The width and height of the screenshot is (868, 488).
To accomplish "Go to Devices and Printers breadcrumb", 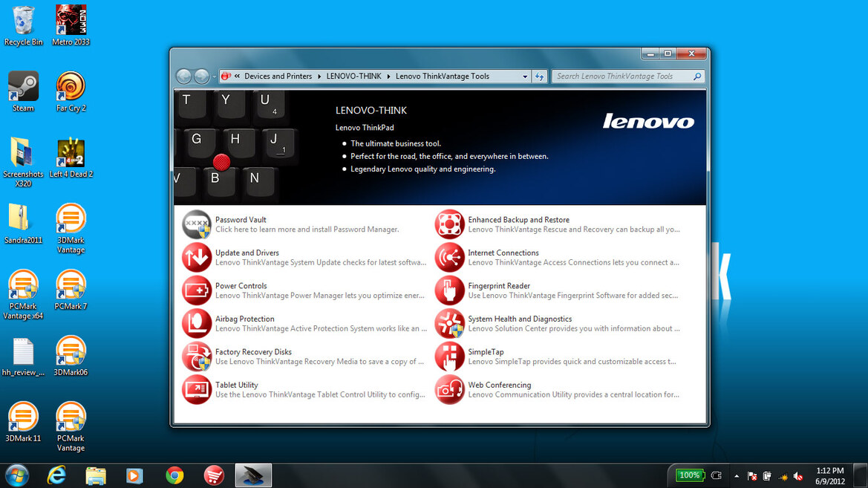I will [278, 77].
